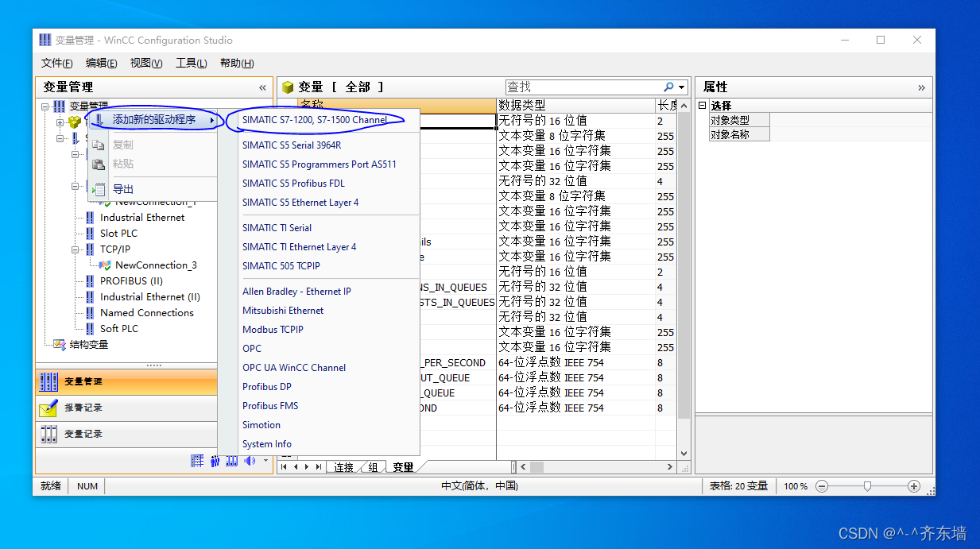Open the search options dropdown arrow
The height and width of the screenshot is (549, 980).
(x=682, y=87)
